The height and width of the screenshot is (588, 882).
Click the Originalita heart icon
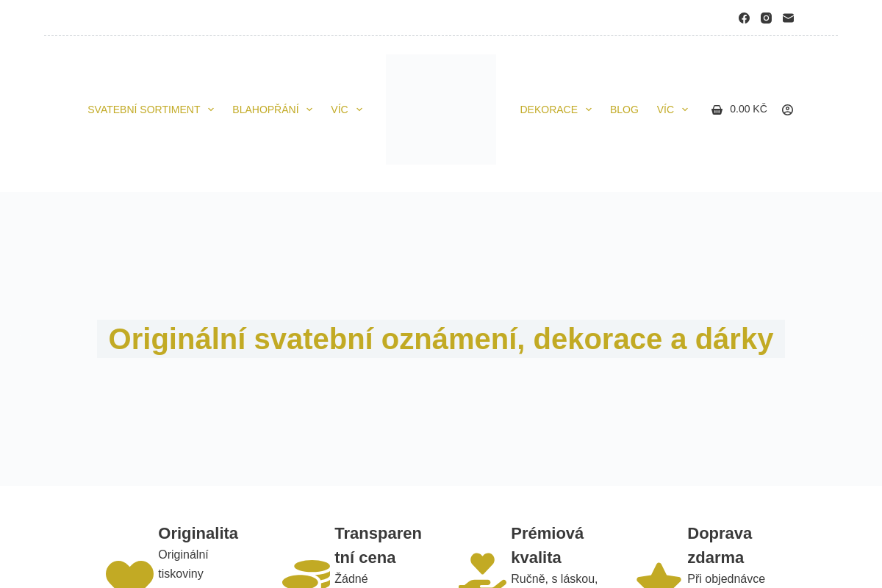(x=129, y=574)
